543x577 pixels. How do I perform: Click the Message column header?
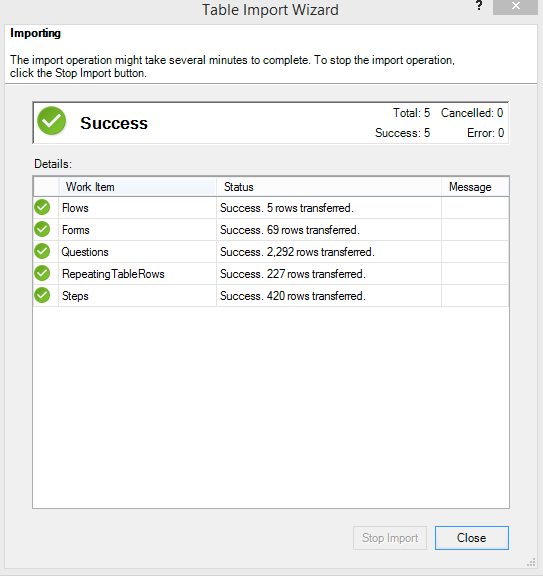(x=475, y=187)
